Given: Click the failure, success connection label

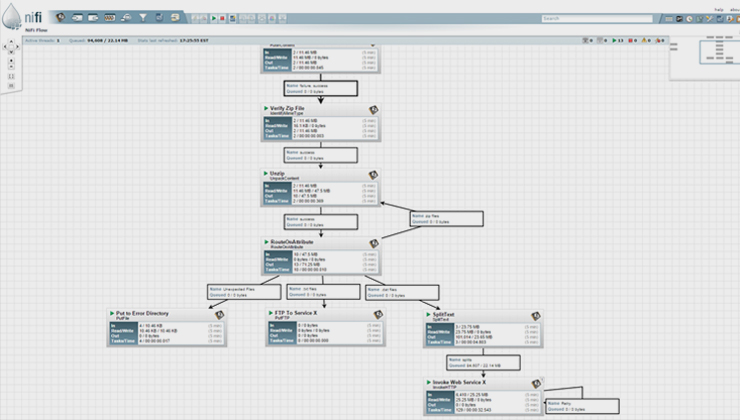Looking at the screenshot, I should pos(320,88).
